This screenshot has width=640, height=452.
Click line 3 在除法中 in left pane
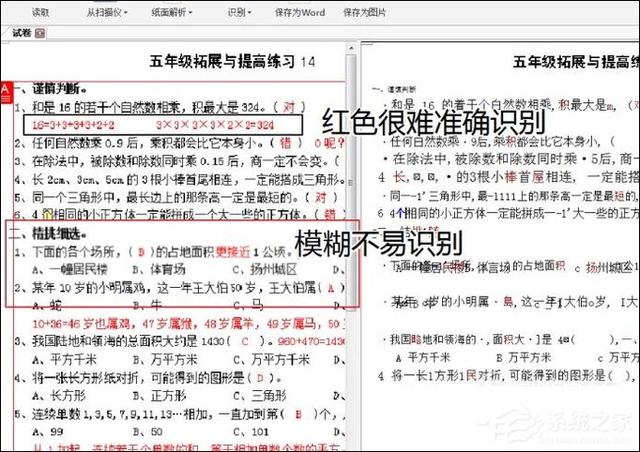pyautogui.click(x=178, y=161)
